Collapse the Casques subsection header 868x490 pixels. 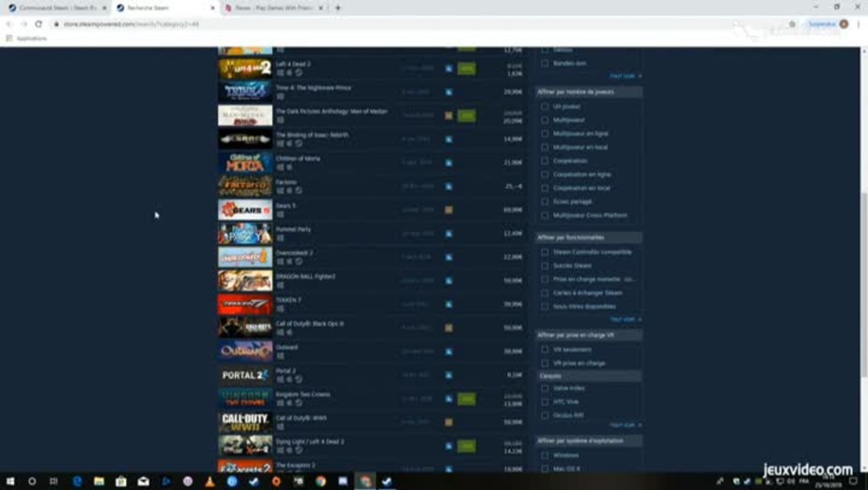click(x=588, y=376)
